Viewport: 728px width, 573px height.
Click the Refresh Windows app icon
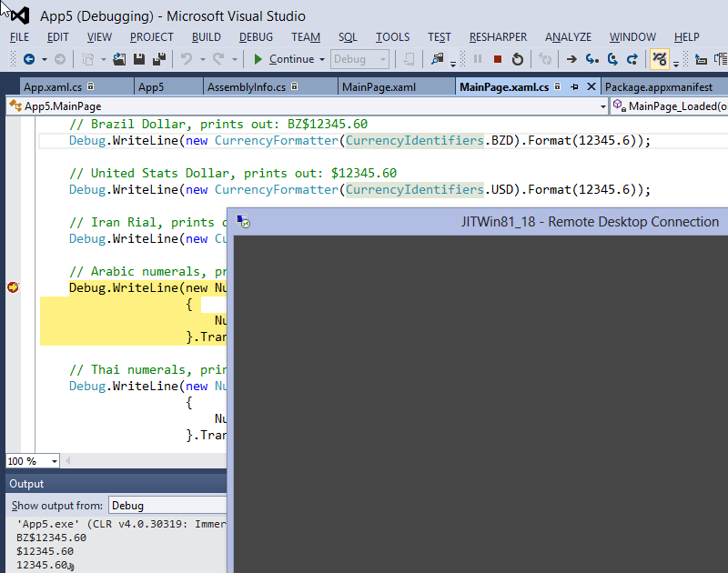(544, 59)
